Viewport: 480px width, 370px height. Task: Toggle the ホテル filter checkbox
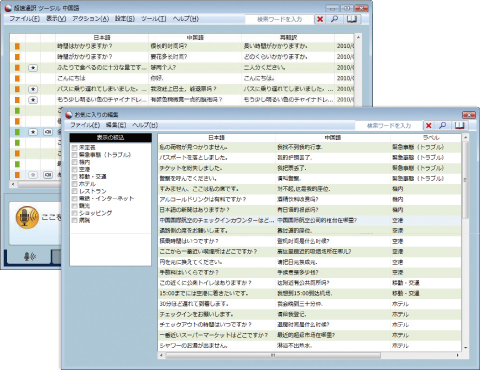coord(75,184)
